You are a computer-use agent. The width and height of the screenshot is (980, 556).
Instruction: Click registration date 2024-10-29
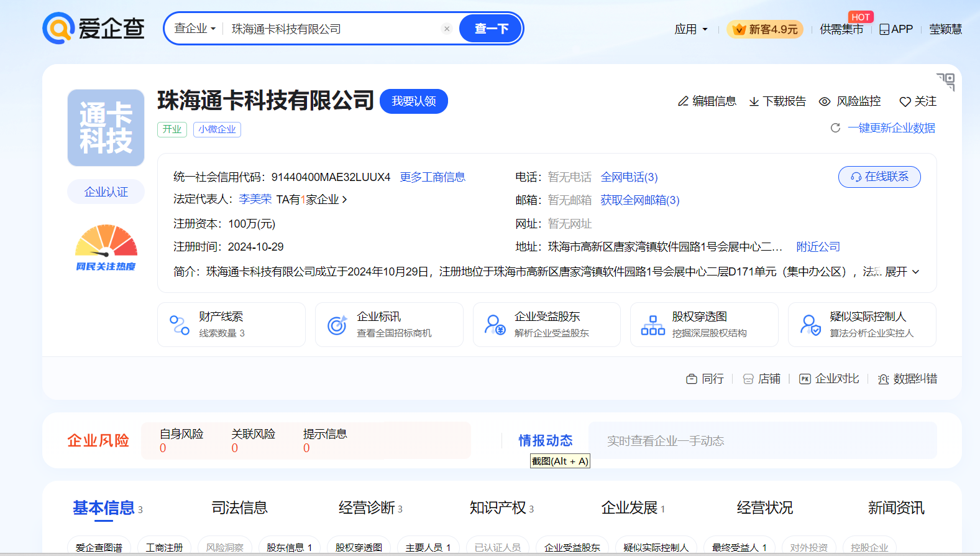pos(255,247)
